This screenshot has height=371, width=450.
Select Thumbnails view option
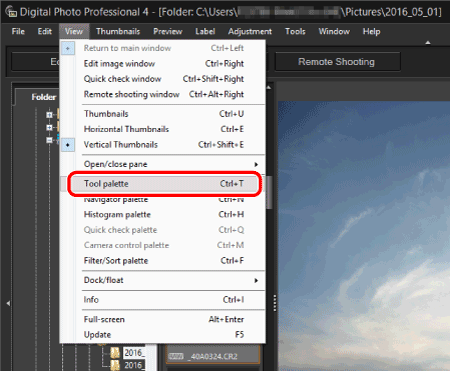click(x=163, y=114)
